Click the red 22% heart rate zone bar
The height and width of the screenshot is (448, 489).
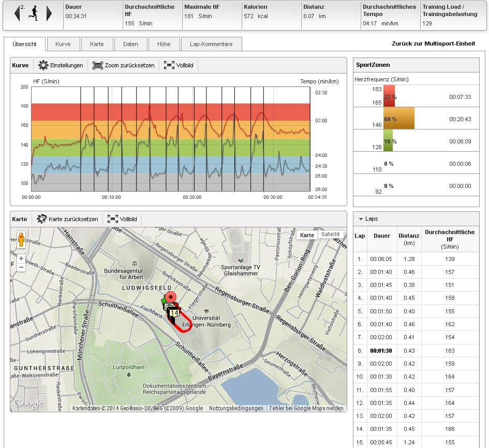coord(389,96)
